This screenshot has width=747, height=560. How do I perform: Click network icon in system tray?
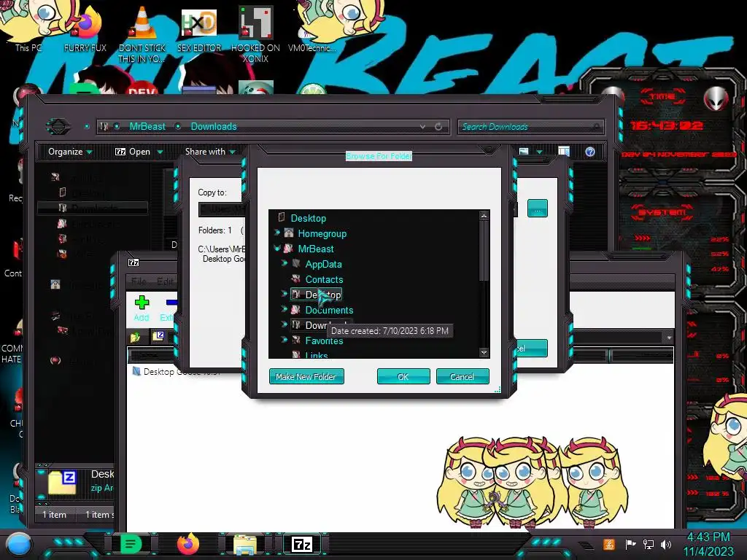[649, 544]
